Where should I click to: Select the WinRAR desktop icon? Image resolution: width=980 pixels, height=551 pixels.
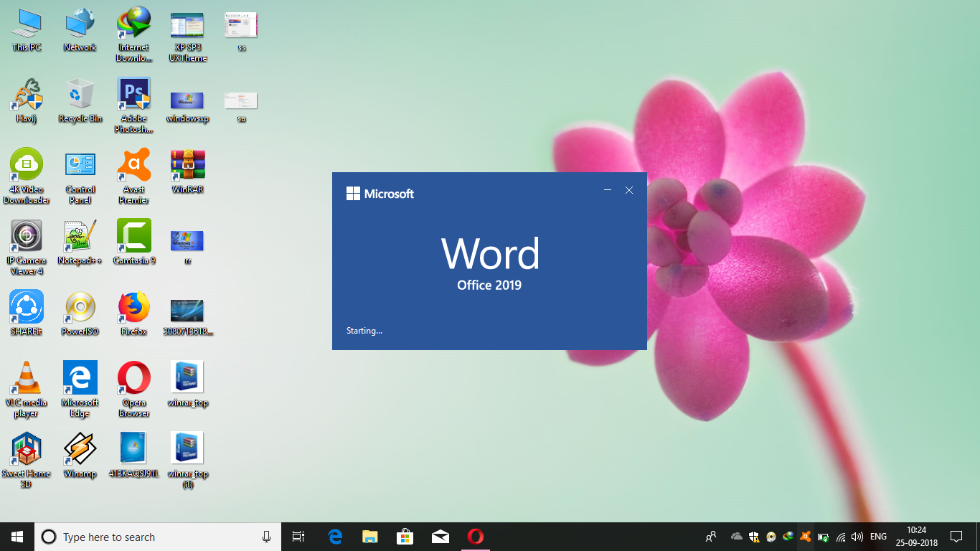tap(187, 171)
